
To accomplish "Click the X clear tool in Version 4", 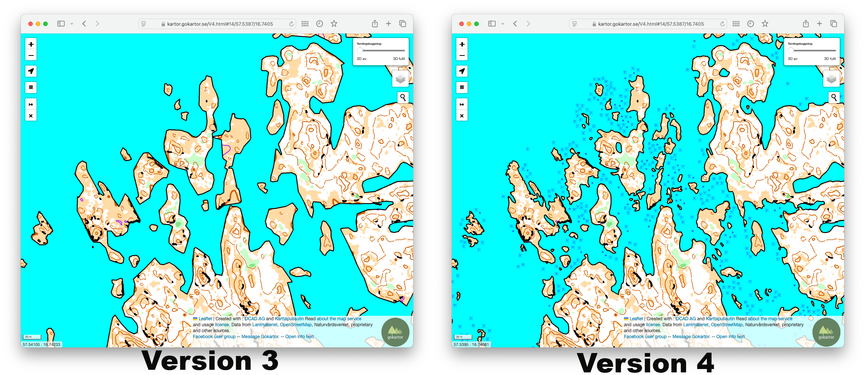I will point(462,116).
